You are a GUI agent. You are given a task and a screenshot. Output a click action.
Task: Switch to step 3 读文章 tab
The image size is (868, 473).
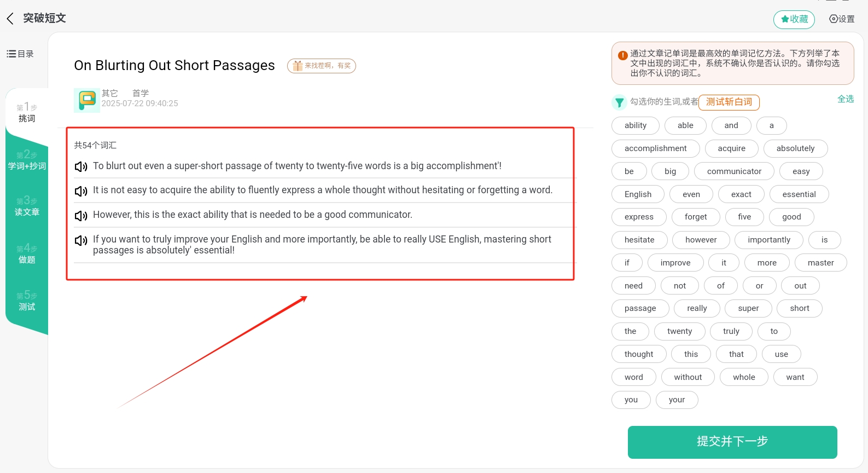pyautogui.click(x=27, y=206)
